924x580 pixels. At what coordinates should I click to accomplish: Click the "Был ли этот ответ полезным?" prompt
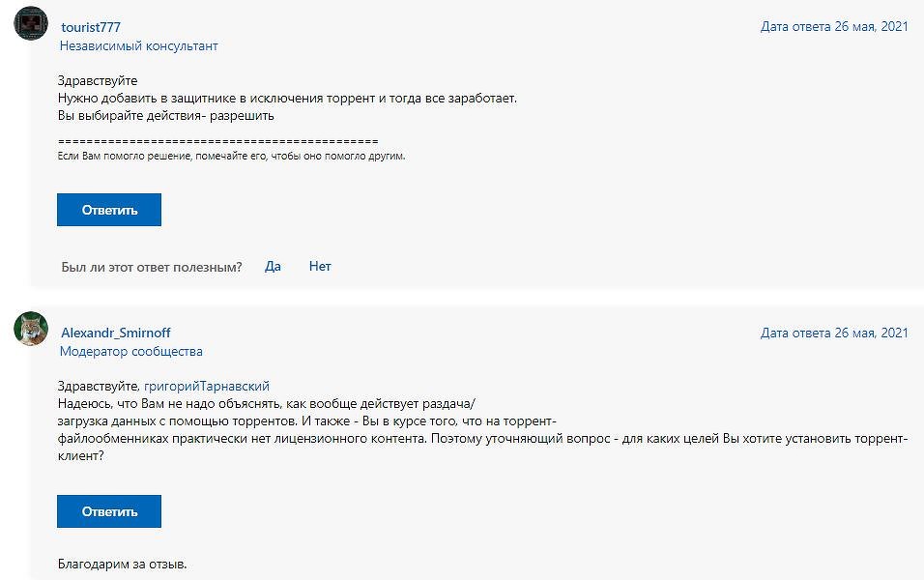pos(152,267)
